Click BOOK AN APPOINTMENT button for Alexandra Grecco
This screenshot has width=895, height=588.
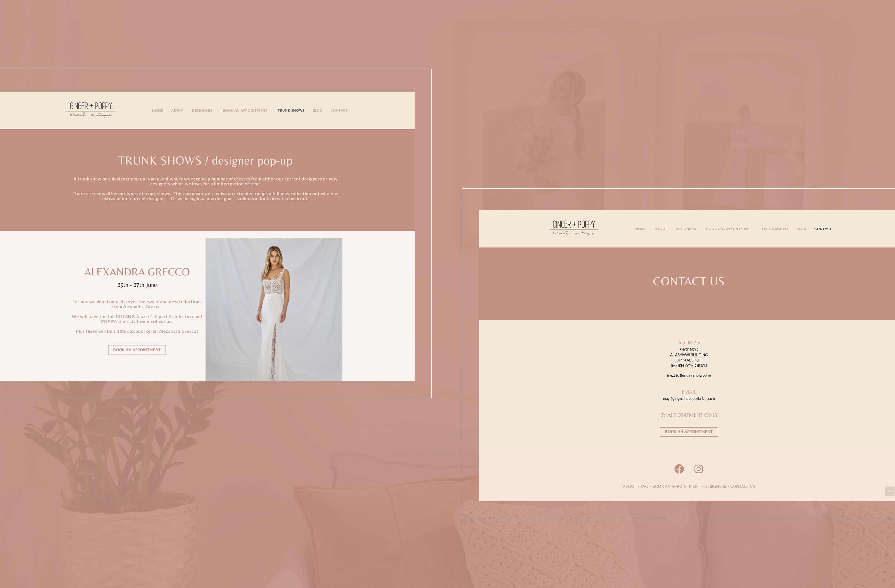(137, 349)
